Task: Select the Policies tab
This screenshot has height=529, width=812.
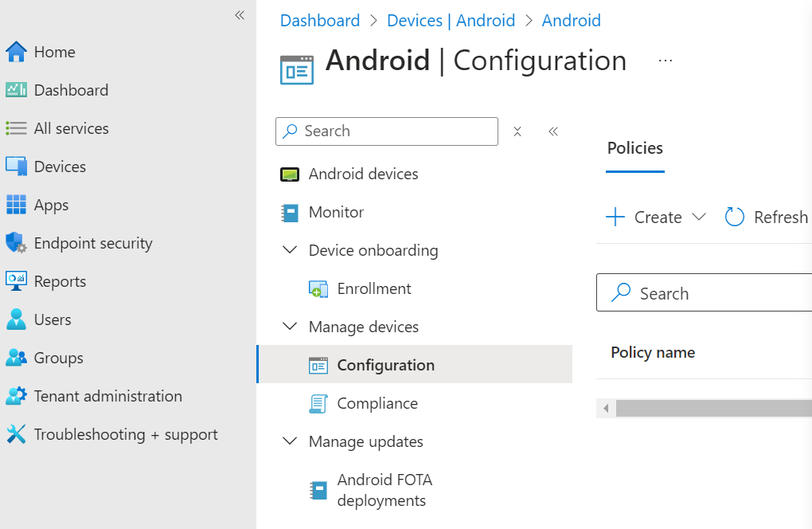Action: (x=634, y=148)
